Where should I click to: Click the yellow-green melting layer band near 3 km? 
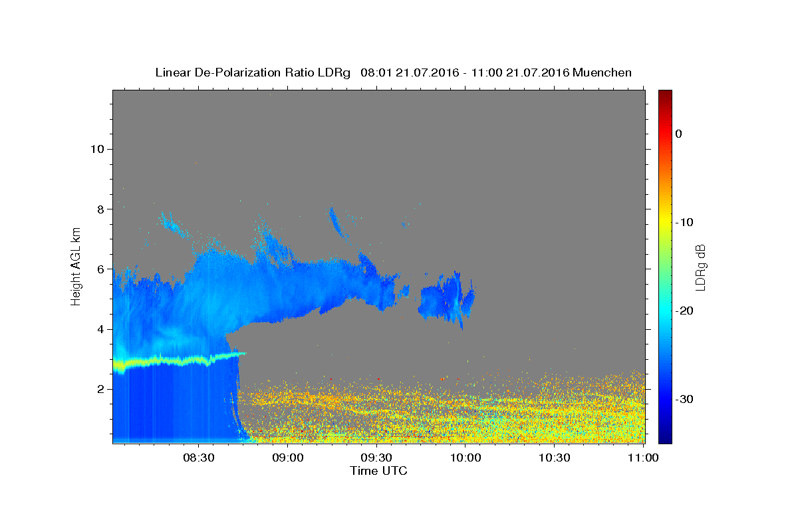point(180,360)
